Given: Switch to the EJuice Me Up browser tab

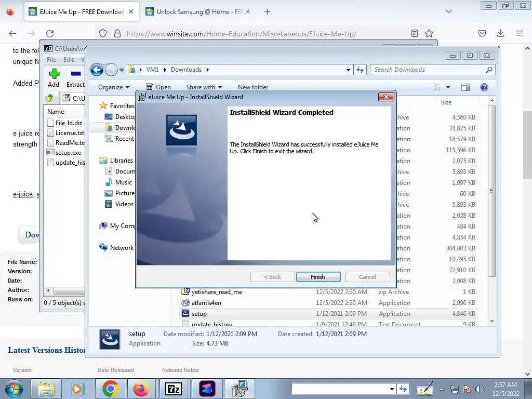Looking at the screenshot, I should coord(82,12).
